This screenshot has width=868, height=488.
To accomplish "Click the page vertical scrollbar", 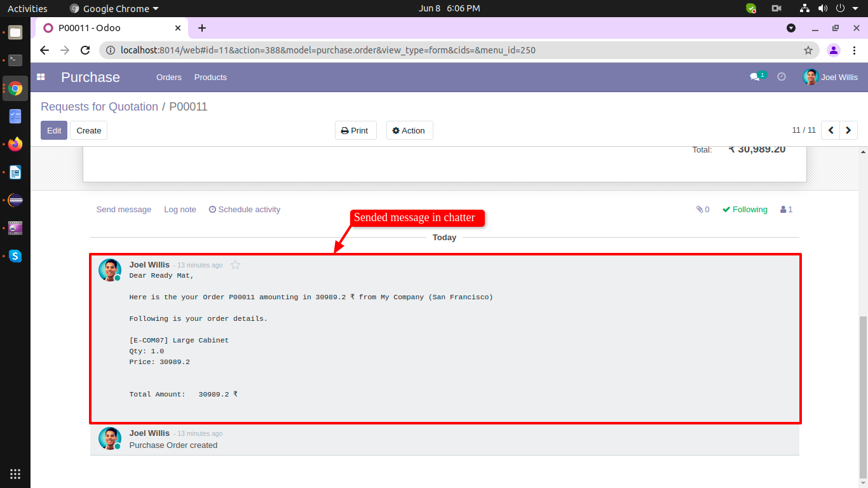I will coord(862,397).
